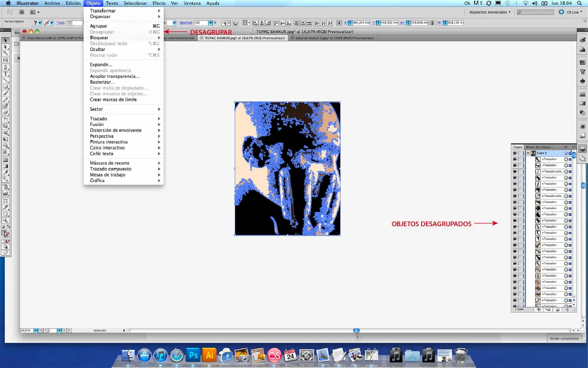This screenshot has height=368, width=588.
Task: Click the Trazo: link in control bar
Action: click(61, 23)
